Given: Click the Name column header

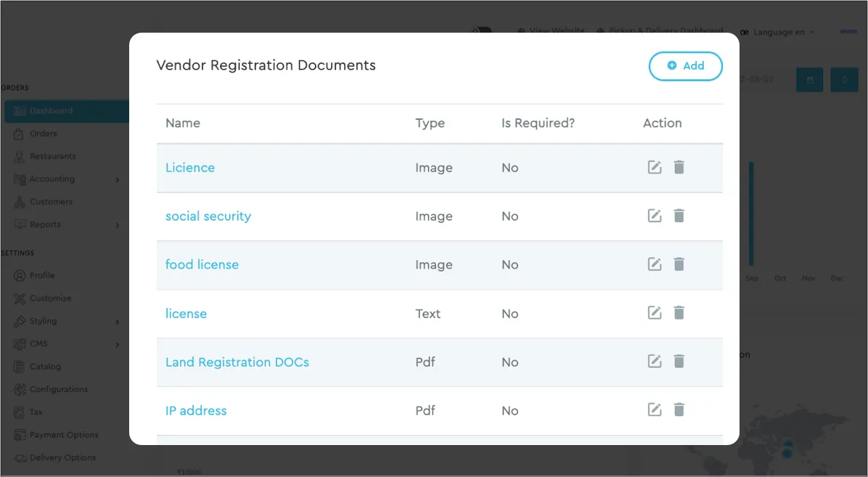Looking at the screenshot, I should [183, 123].
